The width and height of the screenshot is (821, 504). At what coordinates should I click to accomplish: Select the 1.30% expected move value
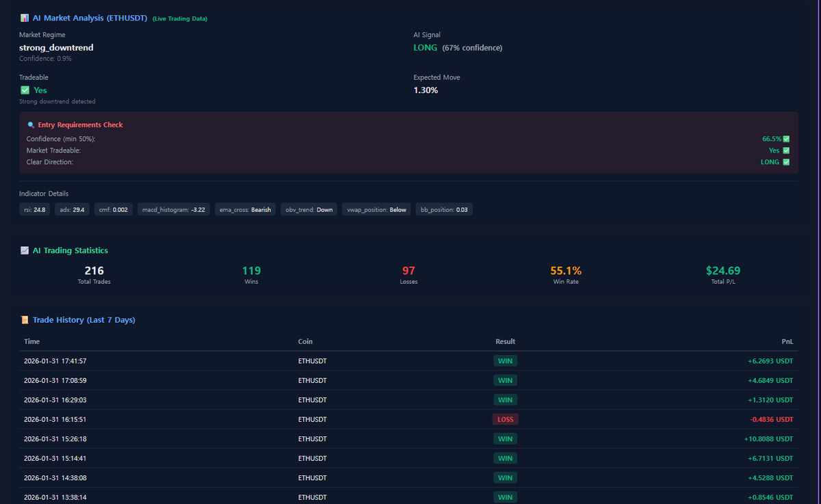pos(426,90)
